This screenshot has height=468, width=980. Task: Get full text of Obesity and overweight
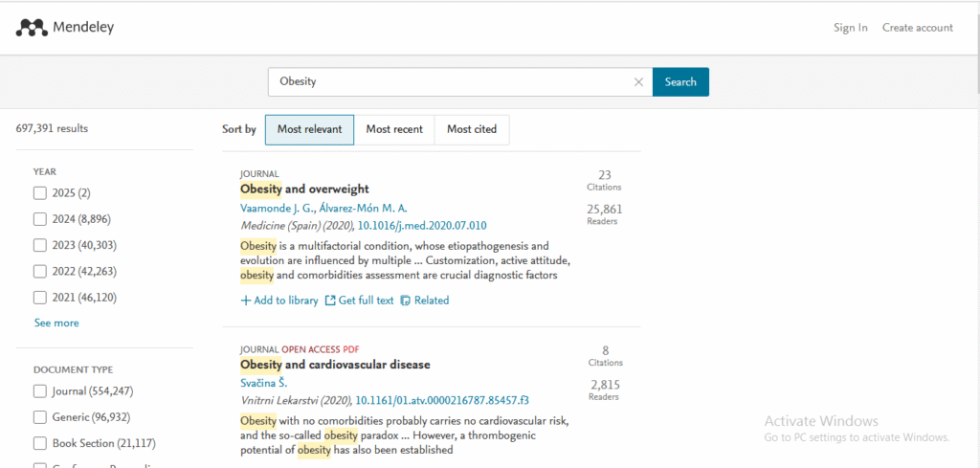click(360, 301)
